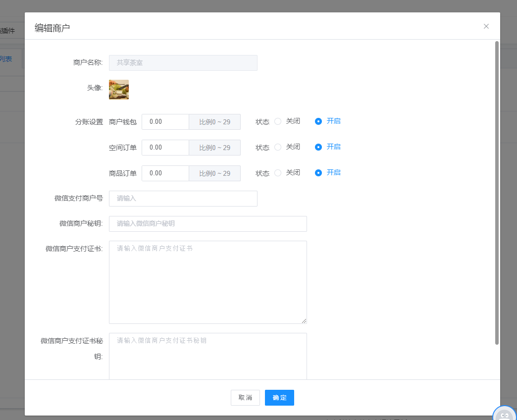Focus the 微信商户秘钥 input field
This screenshot has height=420, width=517.
207,224
